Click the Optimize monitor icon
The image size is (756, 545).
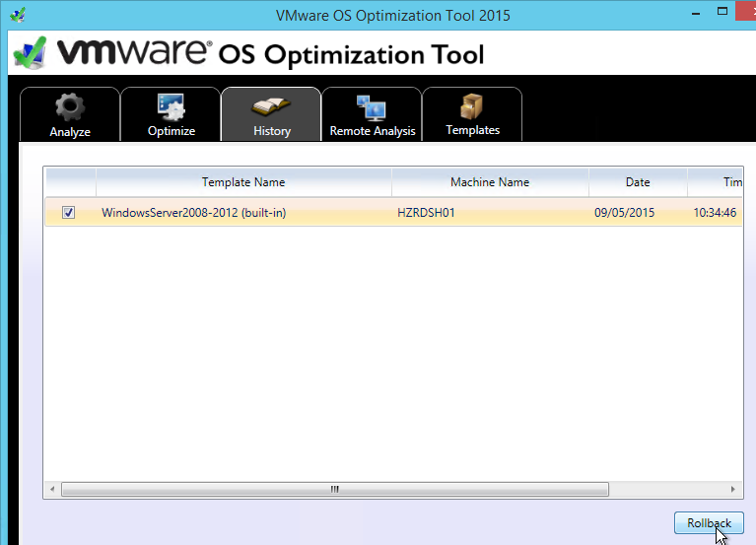(172, 107)
